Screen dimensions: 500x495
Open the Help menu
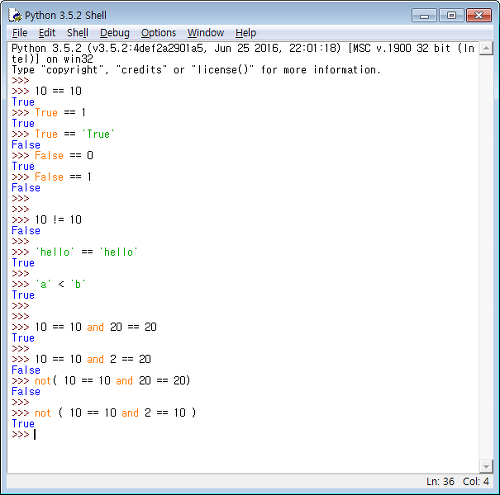click(246, 33)
